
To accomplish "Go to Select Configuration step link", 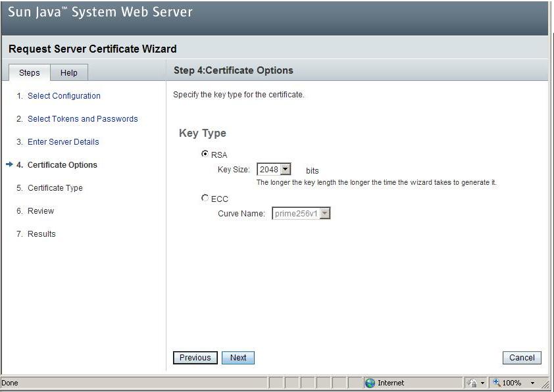I will tap(64, 96).
